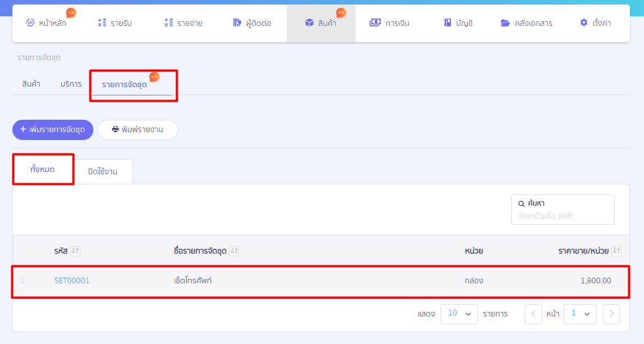The height and width of the screenshot is (344, 644).
Task: Open the SET00001 bundle link
Action: click(x=72, y=280)
